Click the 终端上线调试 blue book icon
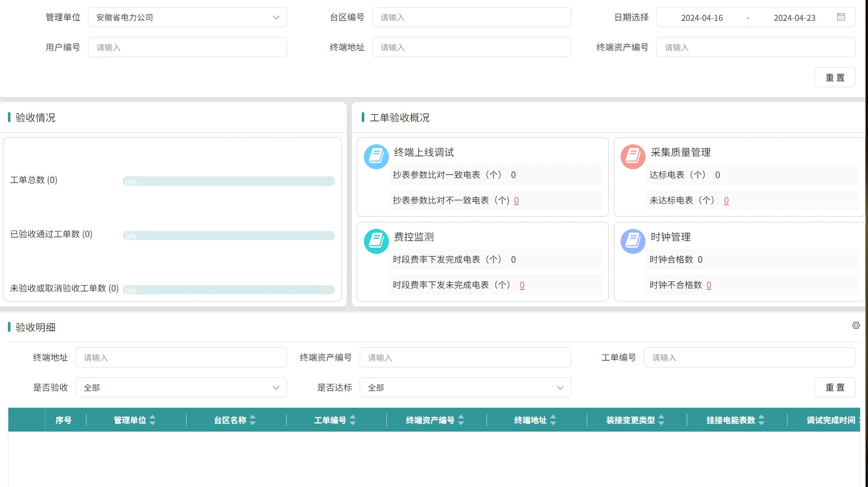The width and height of the screenshot is (868, 487). [x=376, y=157]
